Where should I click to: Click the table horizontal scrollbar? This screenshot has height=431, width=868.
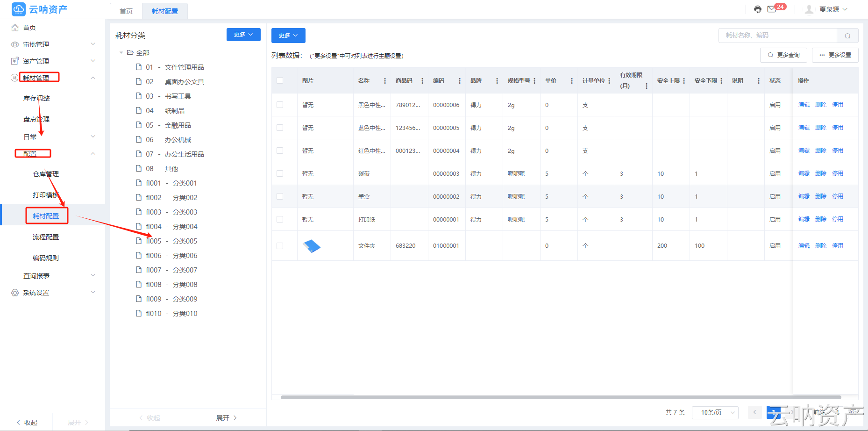[561, 397]
